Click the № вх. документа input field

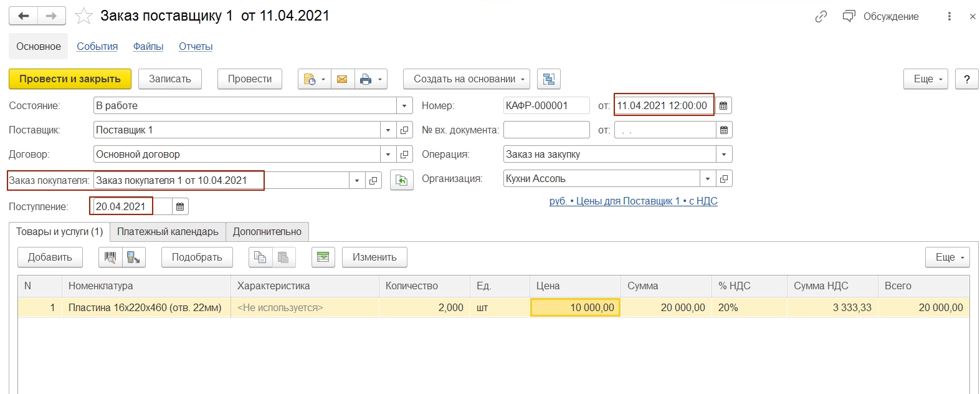546,130
